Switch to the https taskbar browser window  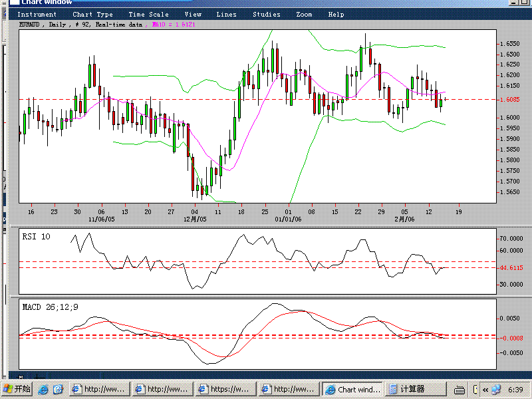[227, 390]
